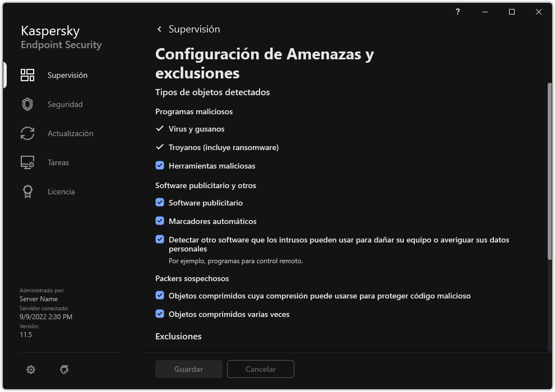Viewport: 555px width, 392px height.
Task: Select the Licencia key icon
Action: [27, 192]
